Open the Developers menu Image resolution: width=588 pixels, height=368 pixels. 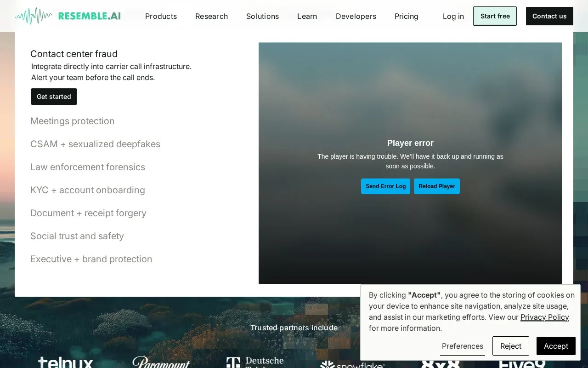(356, 16)
